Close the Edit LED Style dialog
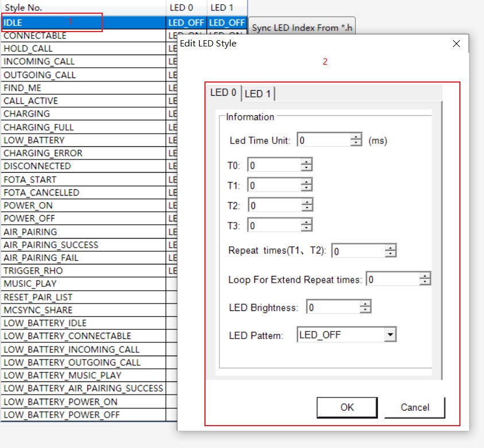The image size is (484, 448). pos(456,44)
